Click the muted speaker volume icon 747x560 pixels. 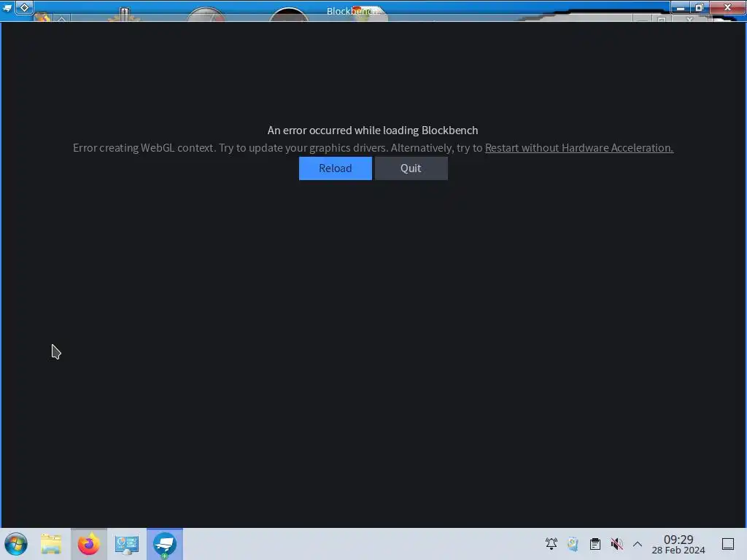(x=617, y=544)
